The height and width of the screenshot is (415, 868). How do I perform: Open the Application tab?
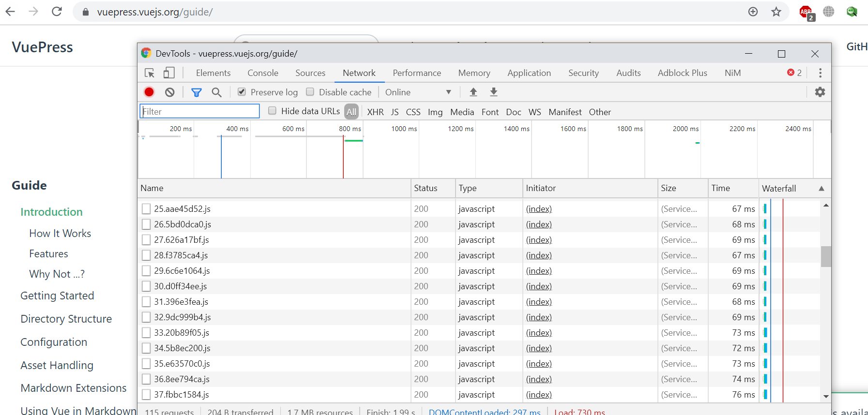click(x=529, y=73)
